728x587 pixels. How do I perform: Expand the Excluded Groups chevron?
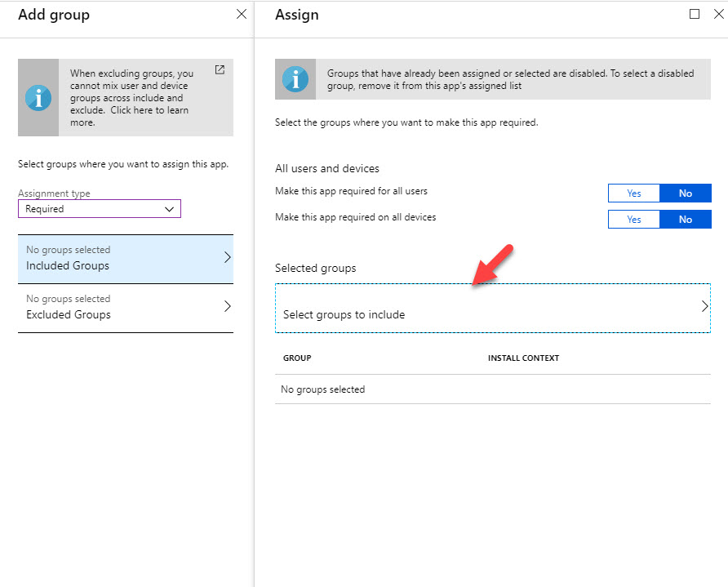click(228, 306)
